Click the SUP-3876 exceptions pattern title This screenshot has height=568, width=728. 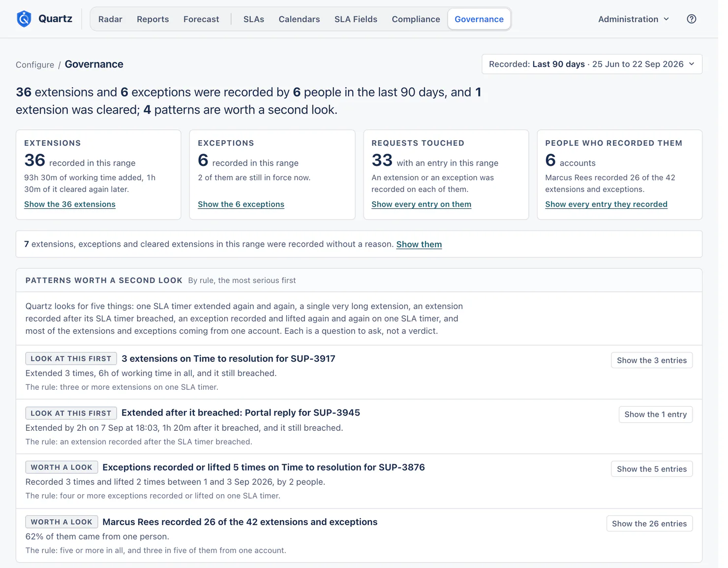(264, 467)
